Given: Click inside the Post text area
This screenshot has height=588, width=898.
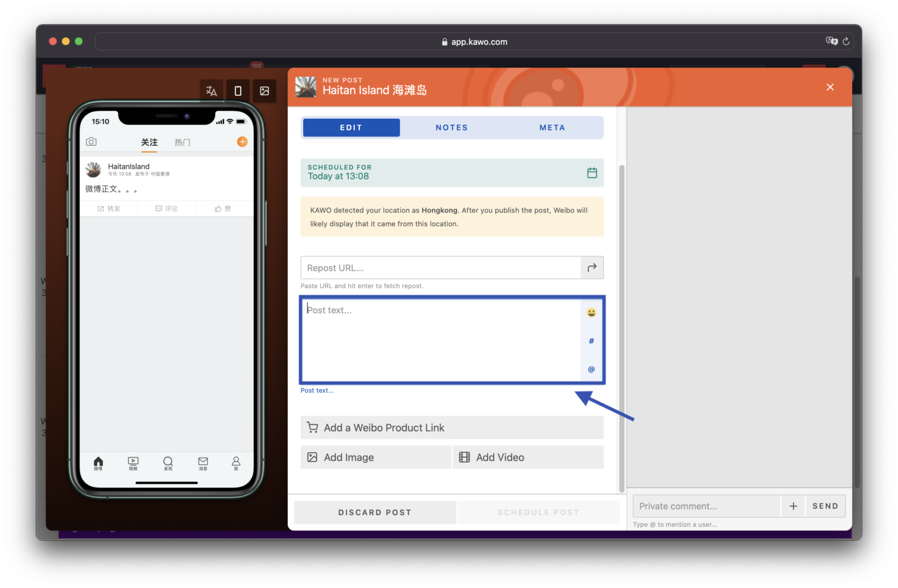Looking at the screenshot, I should point(440,341).
